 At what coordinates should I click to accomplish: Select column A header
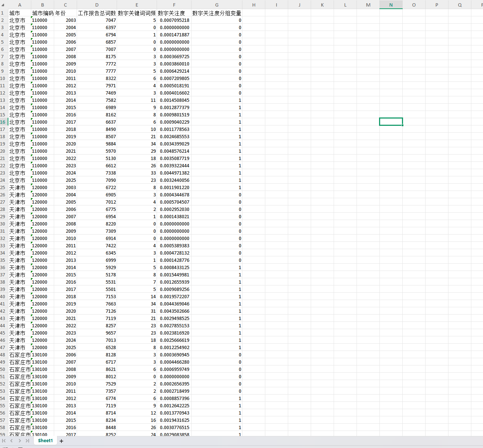click(20, 5)
